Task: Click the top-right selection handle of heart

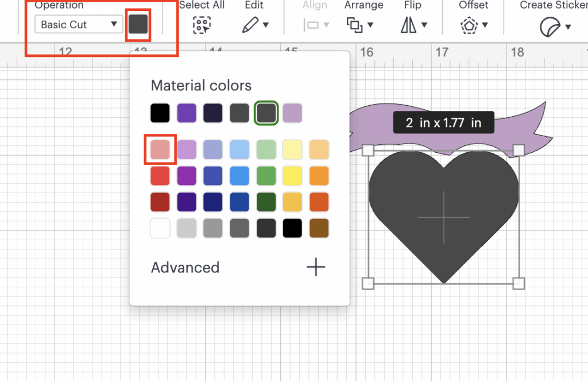Action: (x=518, y=150)
